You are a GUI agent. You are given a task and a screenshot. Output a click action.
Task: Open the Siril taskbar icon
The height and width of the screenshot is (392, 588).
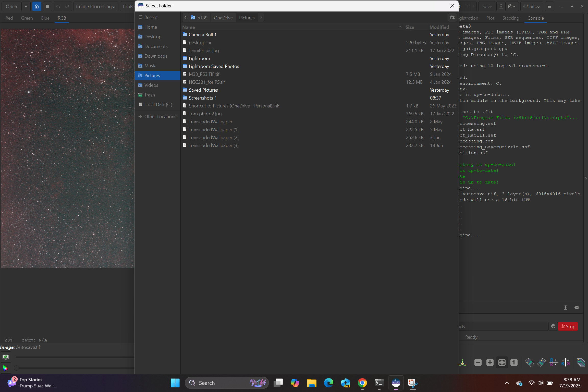tap(396, 383)
